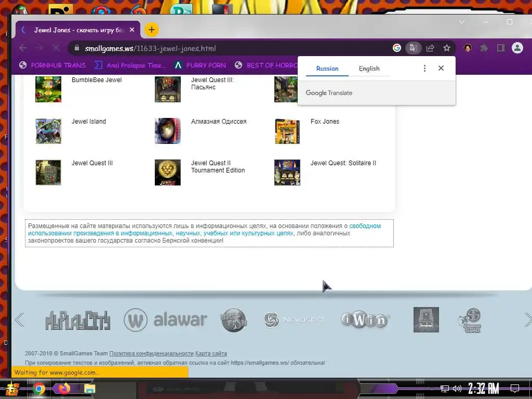
Task: Open the network status tray icon
Action: [x=445, y=389]
